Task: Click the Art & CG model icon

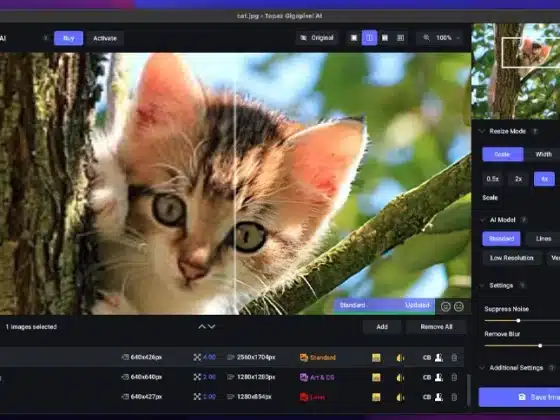Action: coord(304,377)
